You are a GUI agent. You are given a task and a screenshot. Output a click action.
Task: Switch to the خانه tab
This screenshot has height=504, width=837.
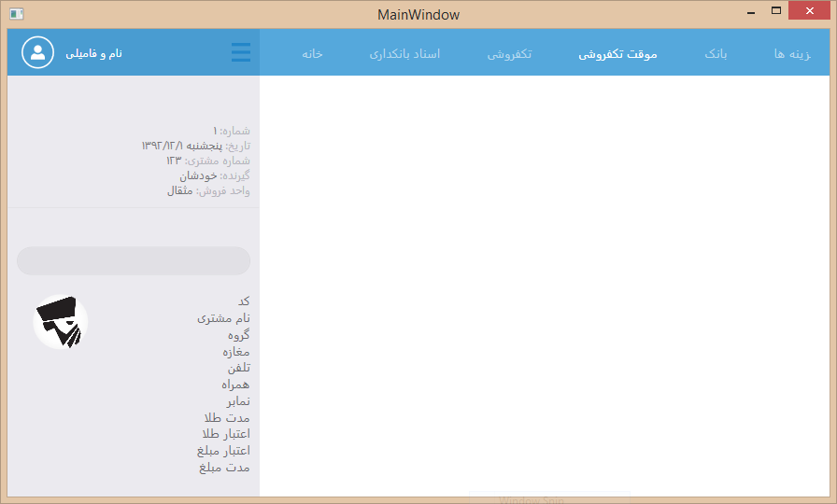click(x=312, y=54)
